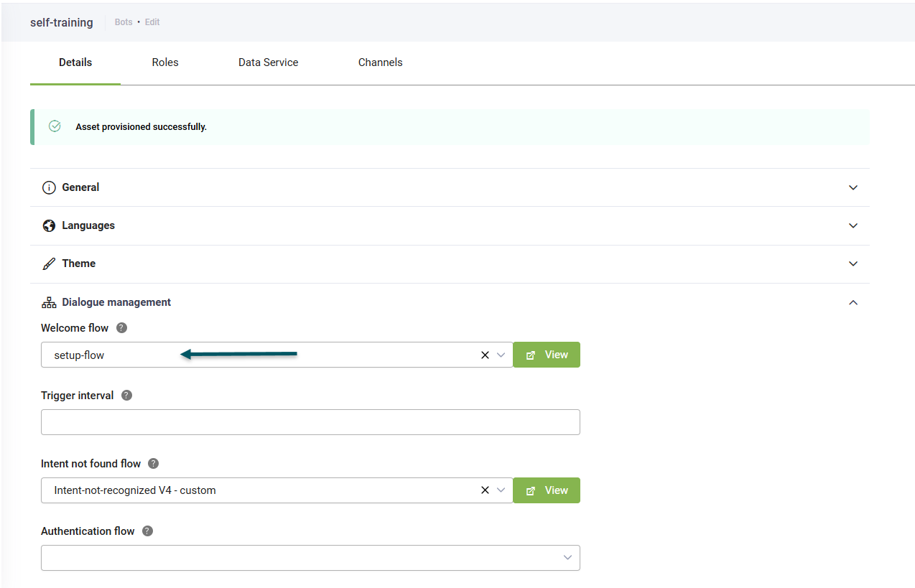Open the Channels tab

381,62
